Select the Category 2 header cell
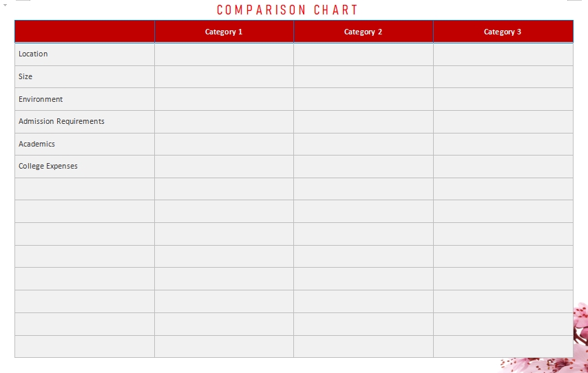 (x=363, y=32)
